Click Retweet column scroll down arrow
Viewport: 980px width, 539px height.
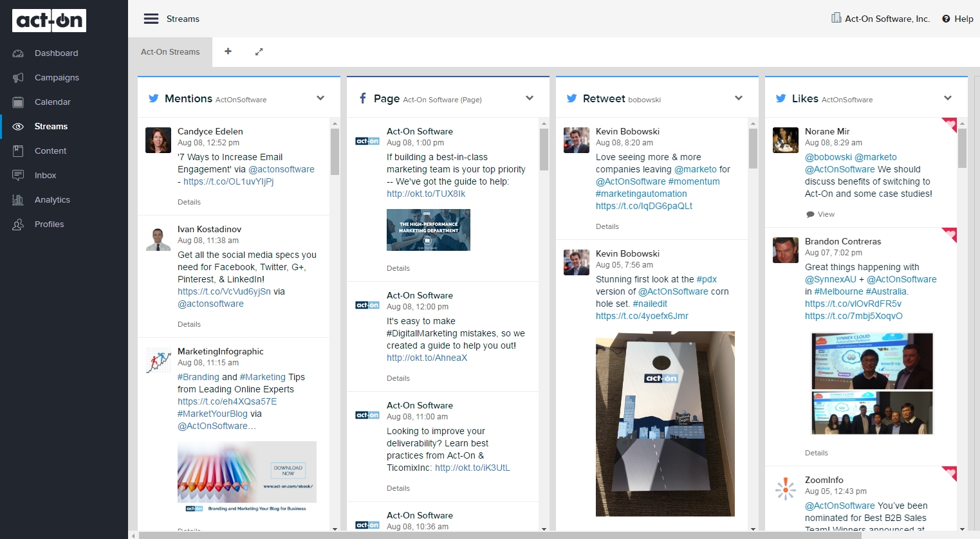pyautogui.click(x=753, y=529)
